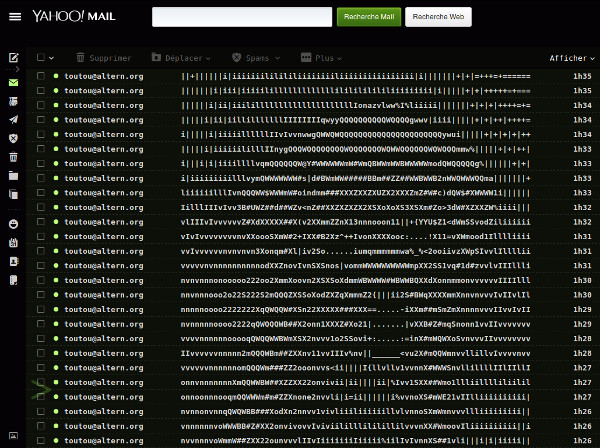The height and width of the screenshot is (448, 600).
Task: Toggle the select-all checkbox in the toolbar
Action: [41, 57]
